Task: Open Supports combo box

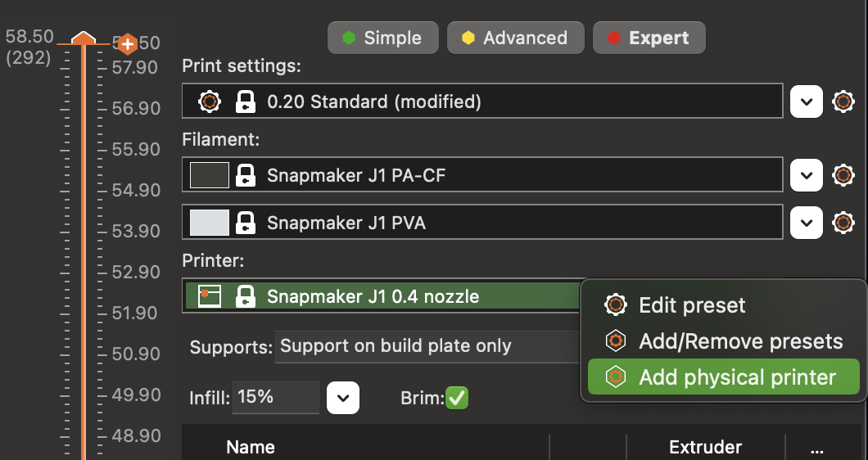Action: point(427,347)
